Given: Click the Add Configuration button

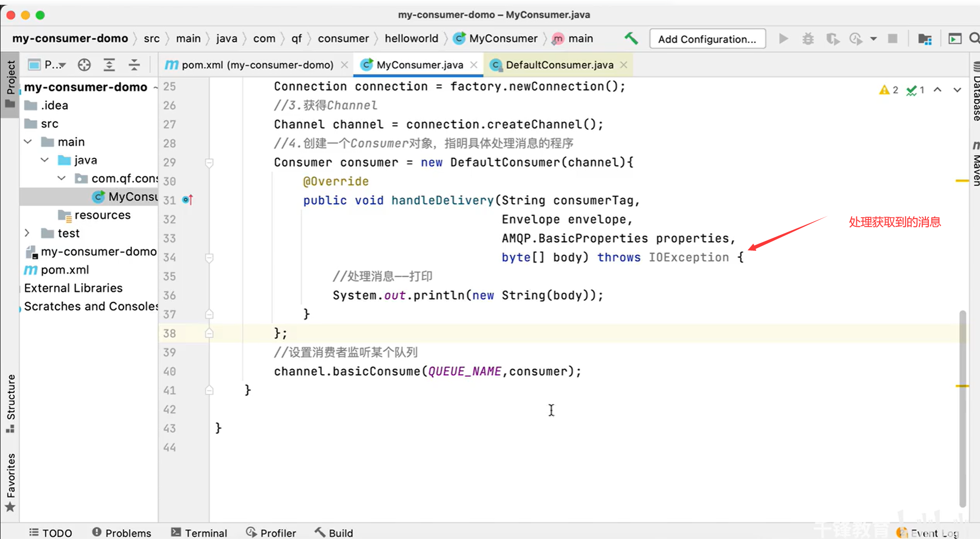Looking at the screenshot, I should click(707, 39).
